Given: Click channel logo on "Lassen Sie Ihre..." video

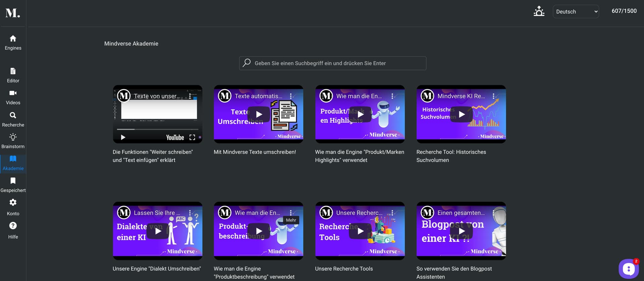Looking at the screenshot, I should coord(124,213).
